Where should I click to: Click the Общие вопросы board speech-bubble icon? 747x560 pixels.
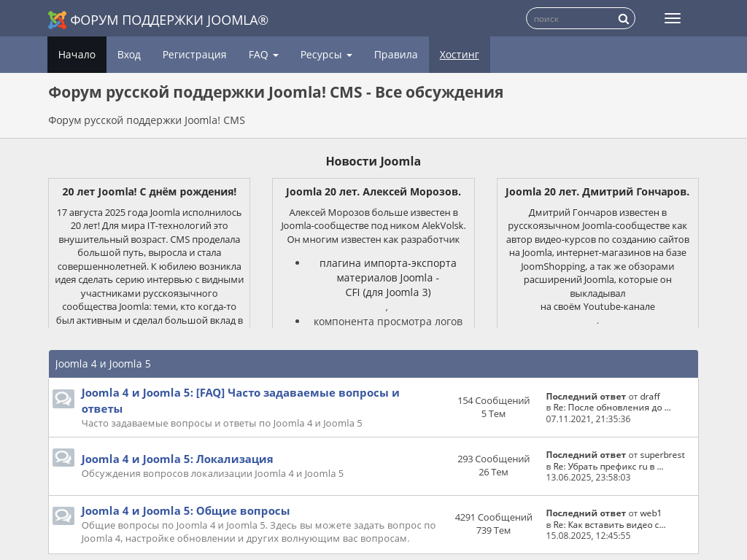[x=63, y=516]
